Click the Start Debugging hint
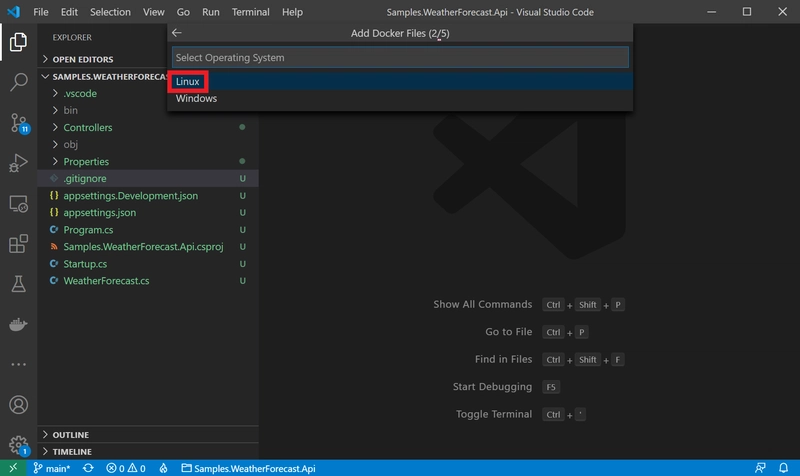 pos(492,386)
